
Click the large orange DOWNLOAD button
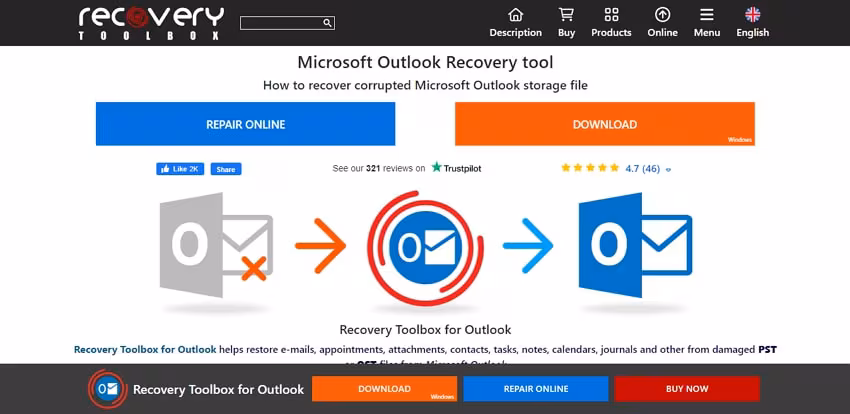coord(605,124)
